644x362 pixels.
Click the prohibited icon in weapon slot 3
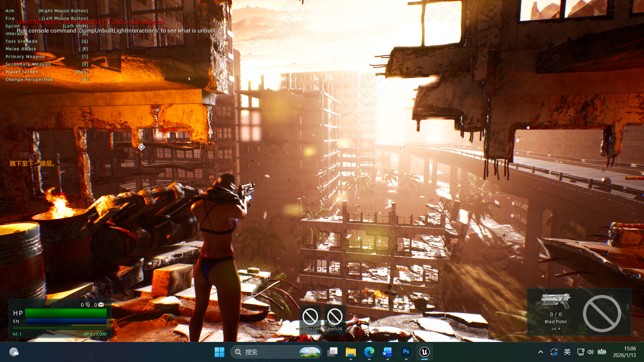pyautogui.click(x=310, y=316)
